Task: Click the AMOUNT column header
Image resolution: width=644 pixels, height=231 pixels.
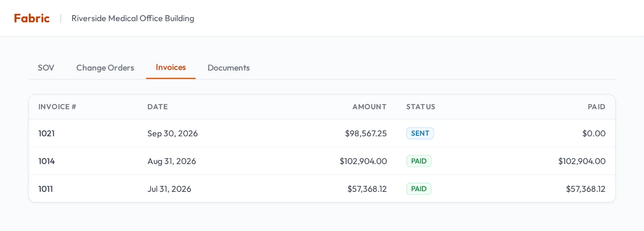Action: point(369,107)
